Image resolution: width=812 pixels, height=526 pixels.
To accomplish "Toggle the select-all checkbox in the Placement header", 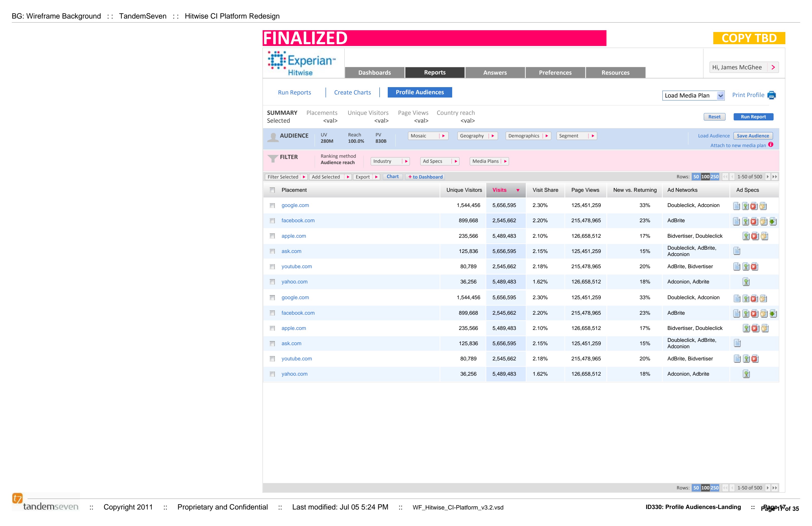I will (x=272, y=190).
